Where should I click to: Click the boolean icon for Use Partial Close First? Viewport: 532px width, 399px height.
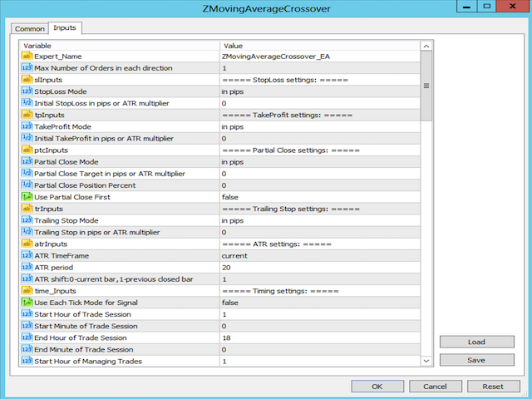click(x=27, y=197)
